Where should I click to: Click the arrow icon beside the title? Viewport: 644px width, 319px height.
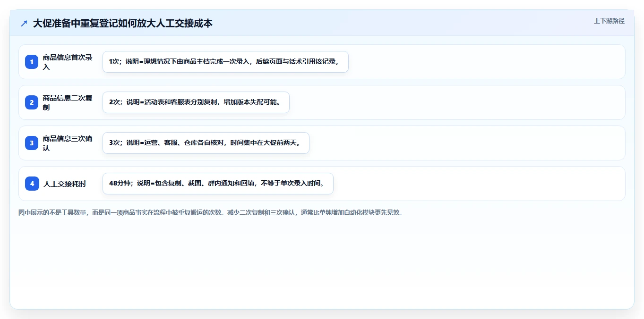click(24, 23)
